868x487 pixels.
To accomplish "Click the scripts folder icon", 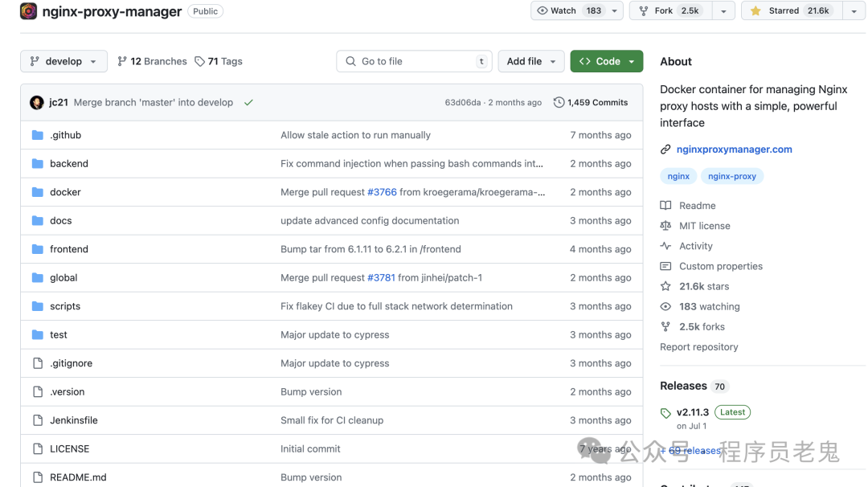I will pos(38,306).
